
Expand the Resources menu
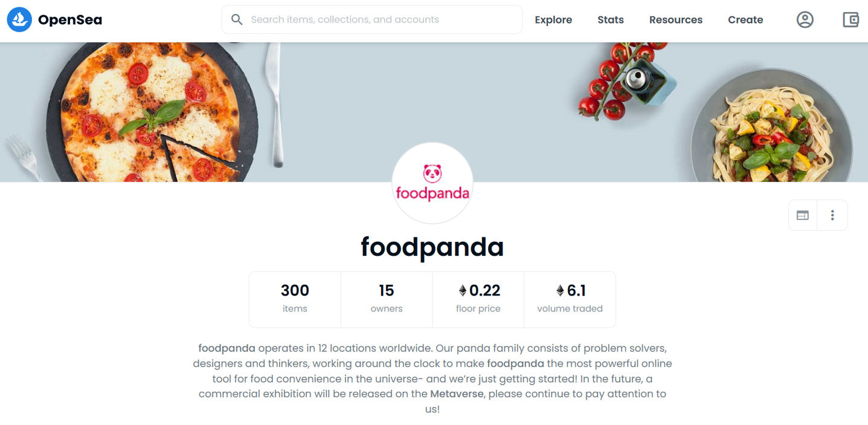pos(675,20)
